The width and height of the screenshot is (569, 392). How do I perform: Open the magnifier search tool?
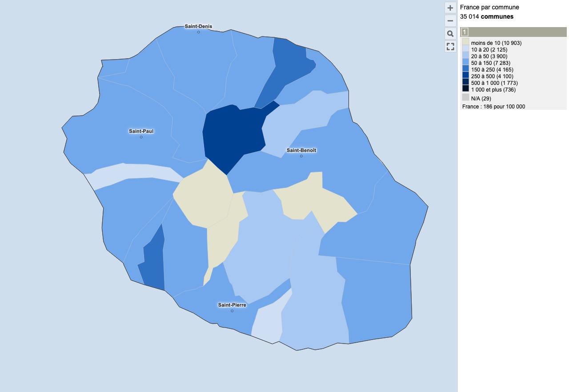pos(450,34)
